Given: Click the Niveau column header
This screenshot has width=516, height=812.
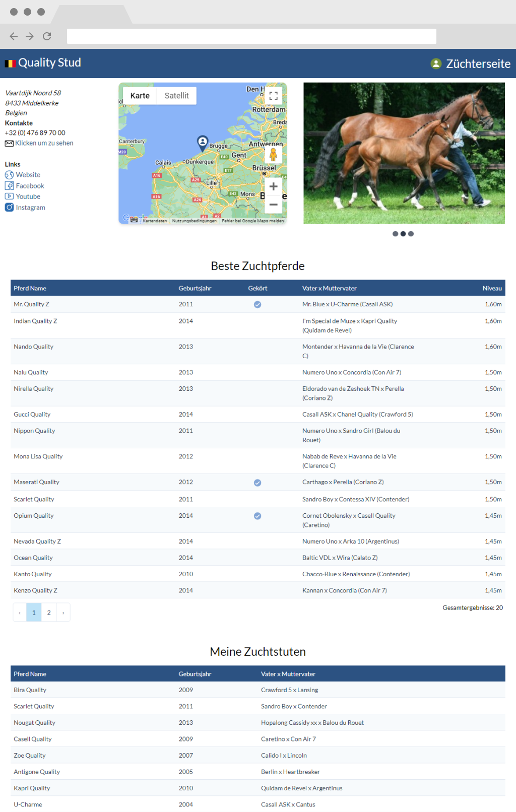Looking at the screenshot, I should coord(492,288).
